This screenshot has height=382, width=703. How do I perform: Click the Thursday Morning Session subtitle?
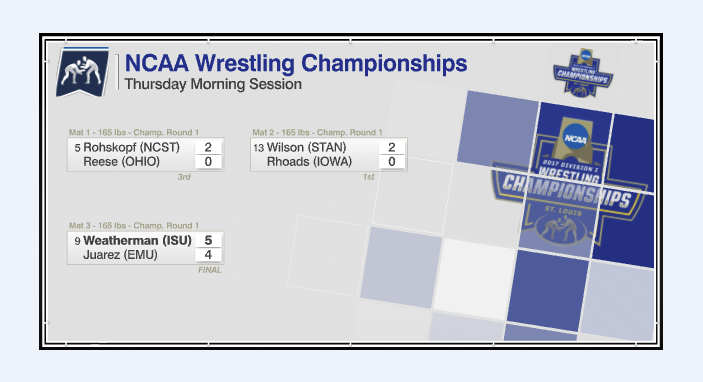coord(213,84)
